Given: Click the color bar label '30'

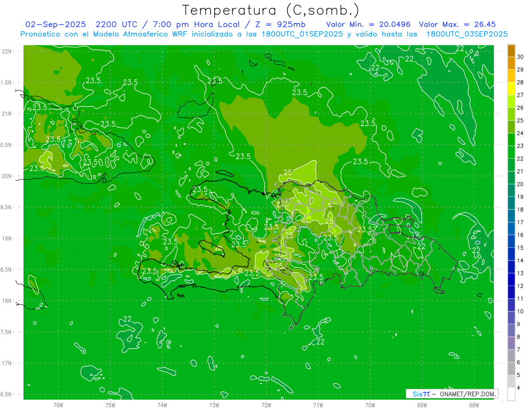Looking at the screenshot, I should (x=520, y=57).
